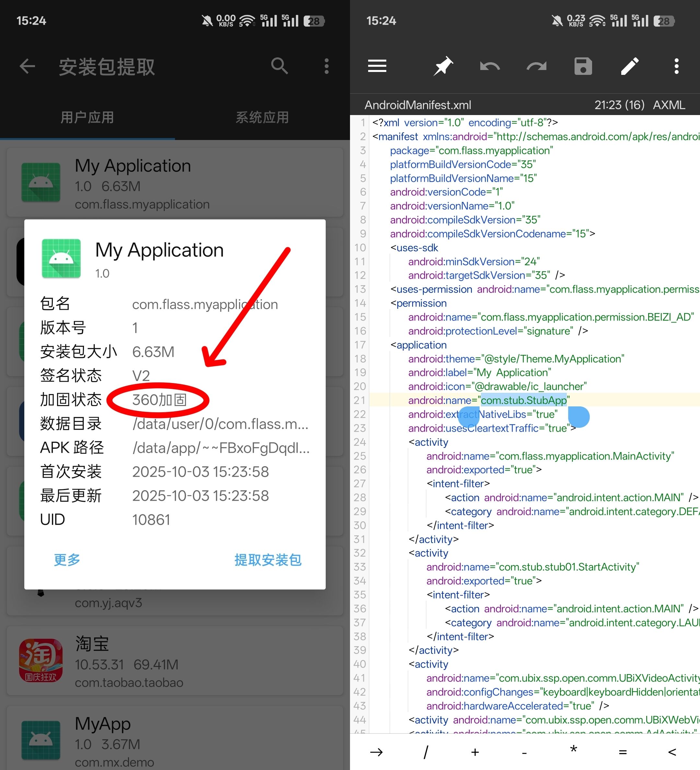Screen dimensions: 700x770
Task: Tap line number 21 in gutter
Action: tap(360, 400)
